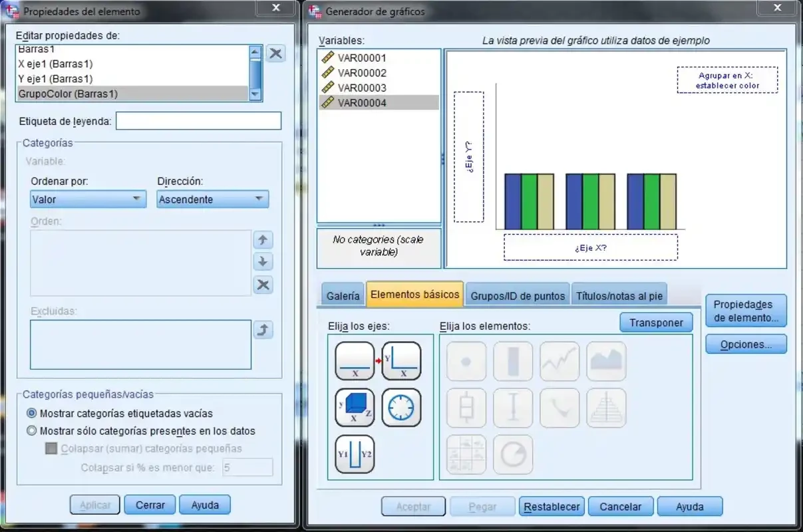Restore excluded category with return arrow
The height and width of the screenshot is (532, 803).
(x=263, y=329)
